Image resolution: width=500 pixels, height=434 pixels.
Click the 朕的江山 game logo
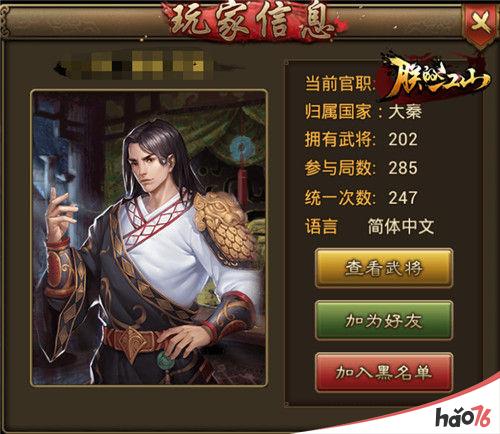[x=435, y=78]
